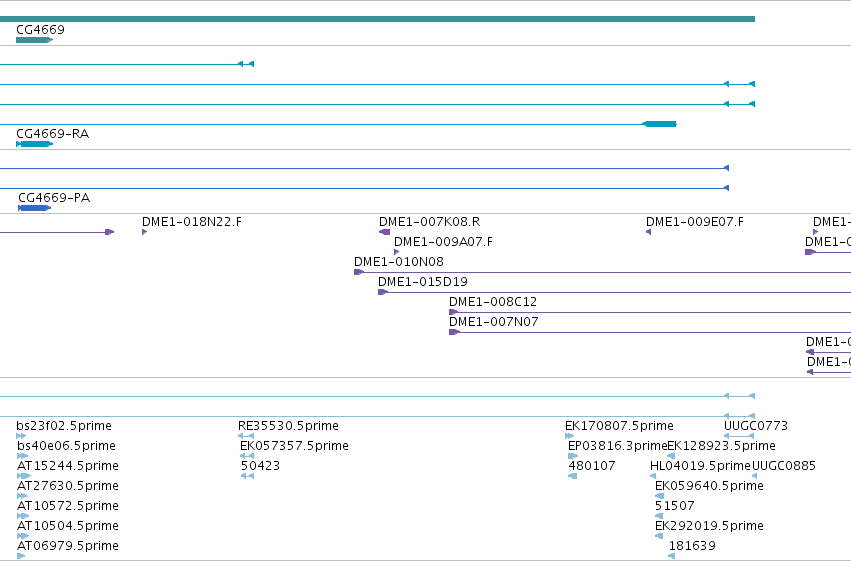Click the UUGC0773 feature label
The height and width of the screenshot is (561, 851).
[756, 426]
